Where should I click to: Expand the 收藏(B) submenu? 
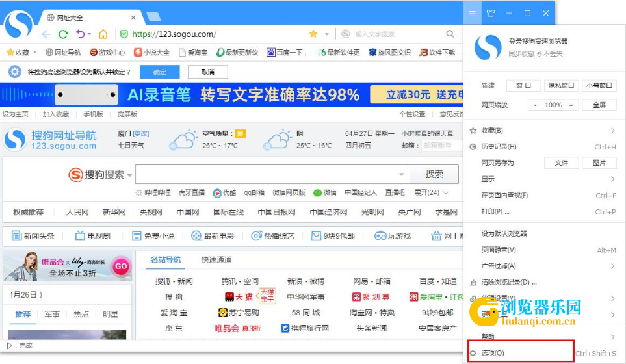pyautogui.click(x=612, y=131)
